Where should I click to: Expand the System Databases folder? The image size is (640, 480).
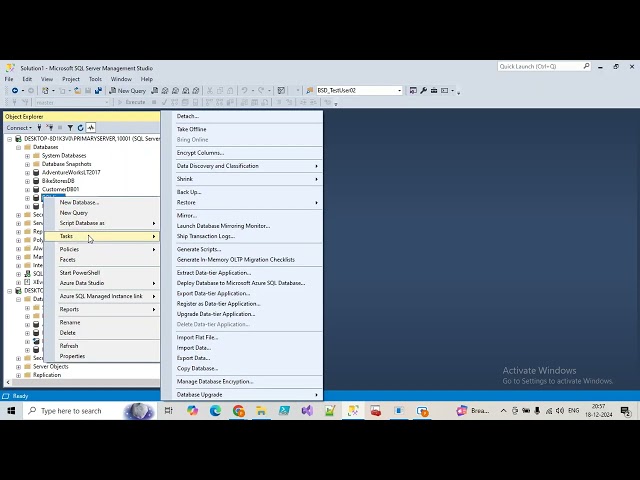point(27,156)
